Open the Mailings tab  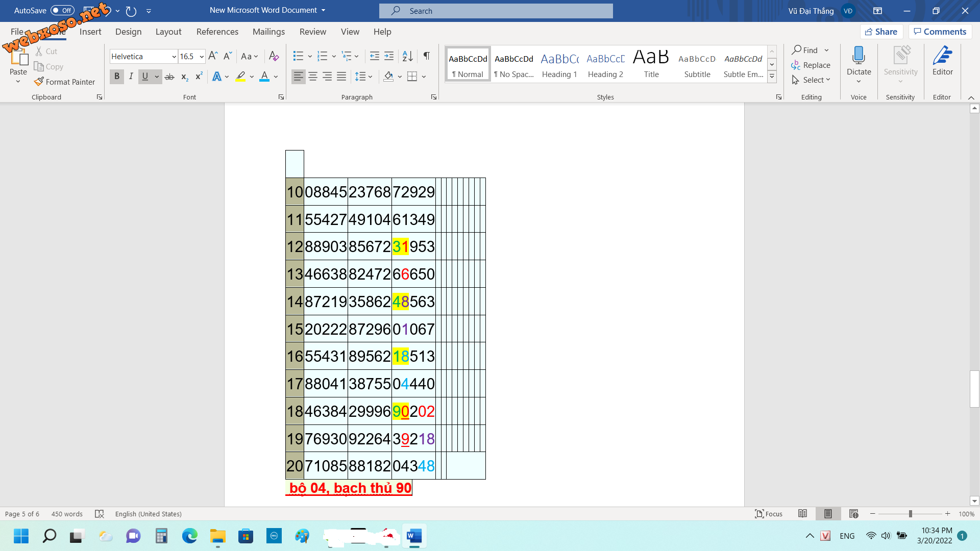(x=268, y=32)
